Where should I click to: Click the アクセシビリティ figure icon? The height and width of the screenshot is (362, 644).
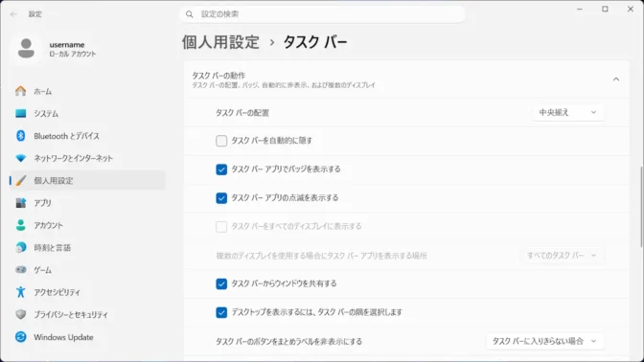point(20,292)
